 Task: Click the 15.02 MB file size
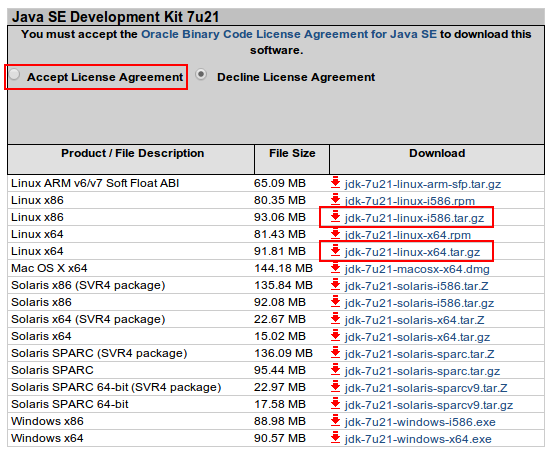(x=280, y=336)
